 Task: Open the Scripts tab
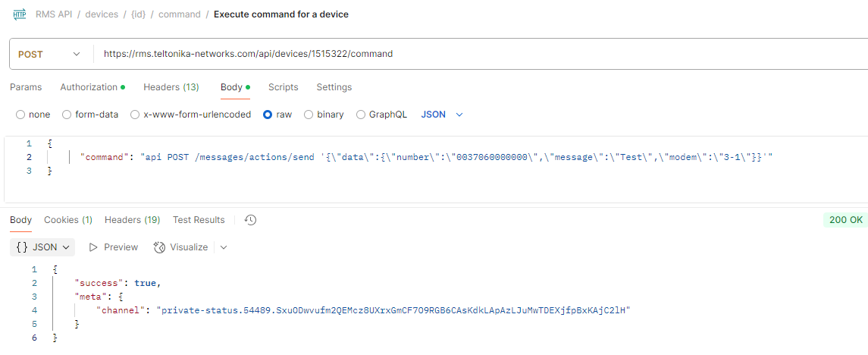click(x=284, y=87)
